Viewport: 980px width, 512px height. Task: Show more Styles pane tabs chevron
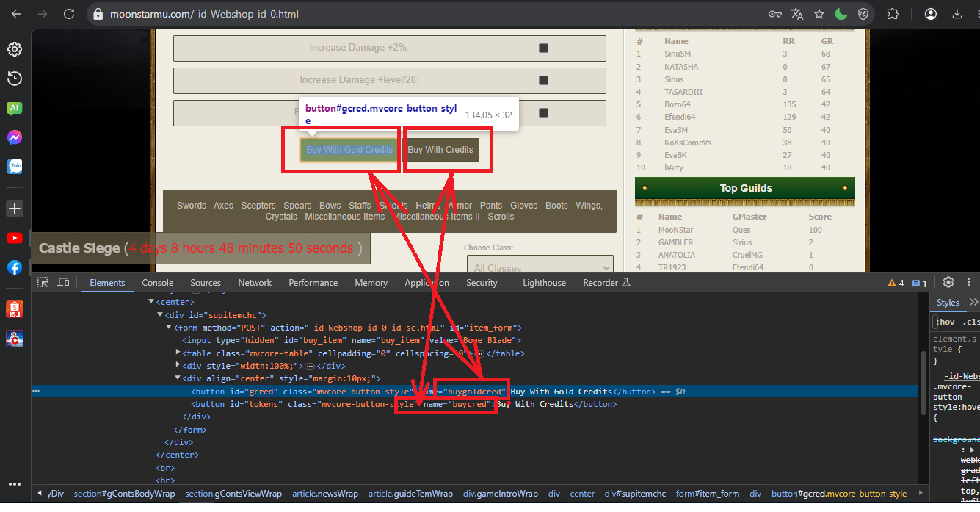[973, 302]
